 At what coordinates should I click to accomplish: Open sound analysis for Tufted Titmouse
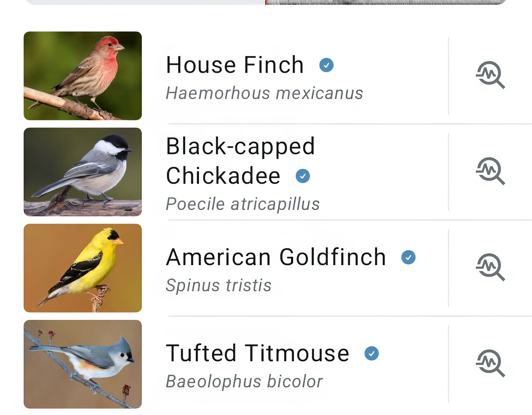tap(490, 363)
